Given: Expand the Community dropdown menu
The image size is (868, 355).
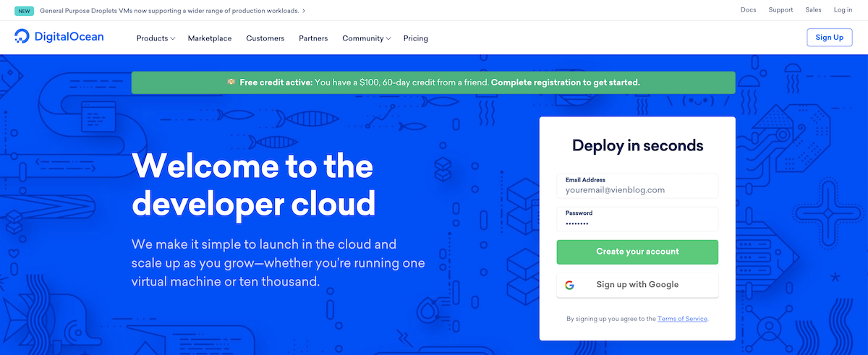Looking at the screenshot, I should point(367,38).
